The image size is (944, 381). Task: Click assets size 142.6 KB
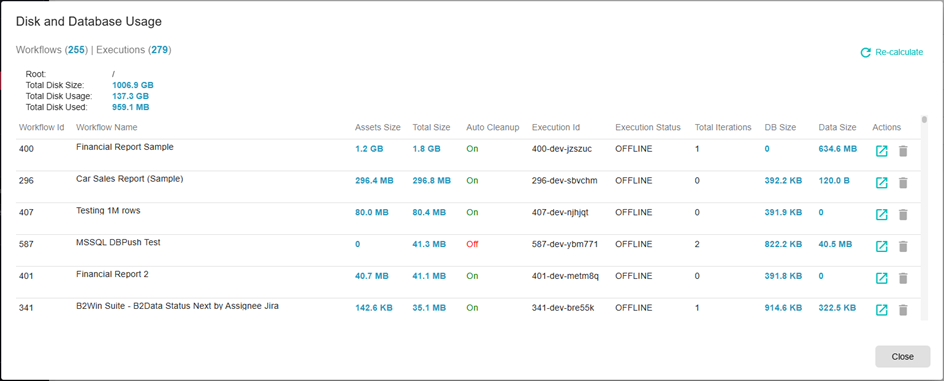pyautogui.click(x=373, y=308)
